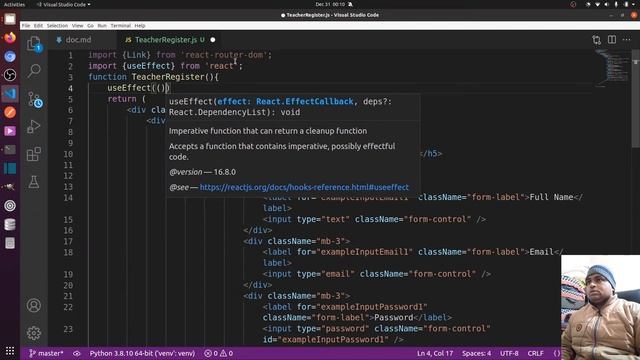
Task: Click the input type="email" line
Action: [x=376, y=274]
